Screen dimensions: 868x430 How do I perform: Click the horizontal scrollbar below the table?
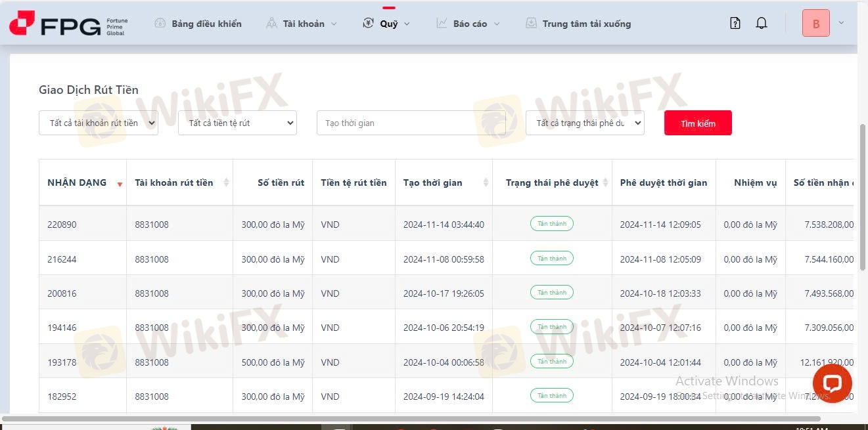(x=411, y=419)
